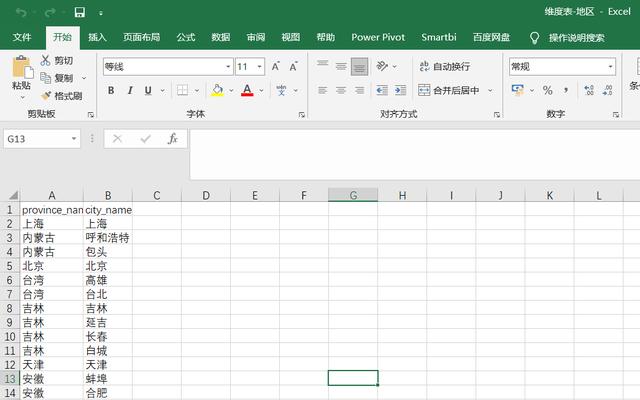This screenshot has height=400, width=640.
Task: Open alignment settings dialog launcher
Action: [x=497, y=115]
